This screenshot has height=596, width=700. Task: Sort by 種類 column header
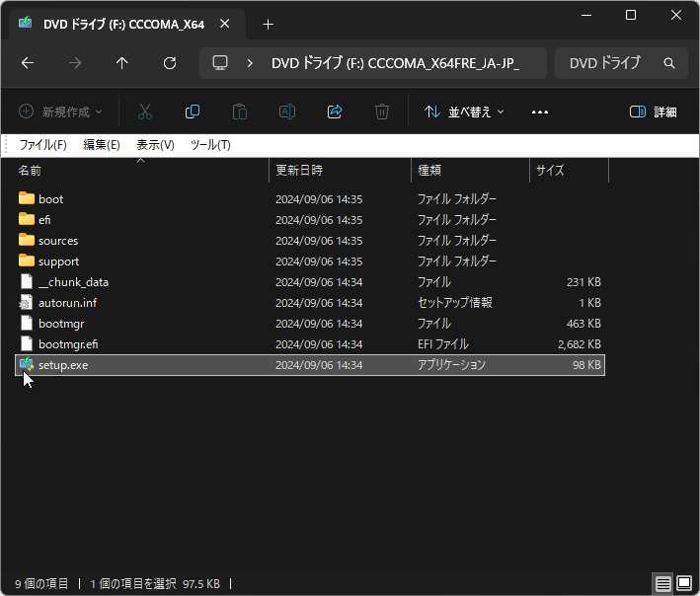429,171
